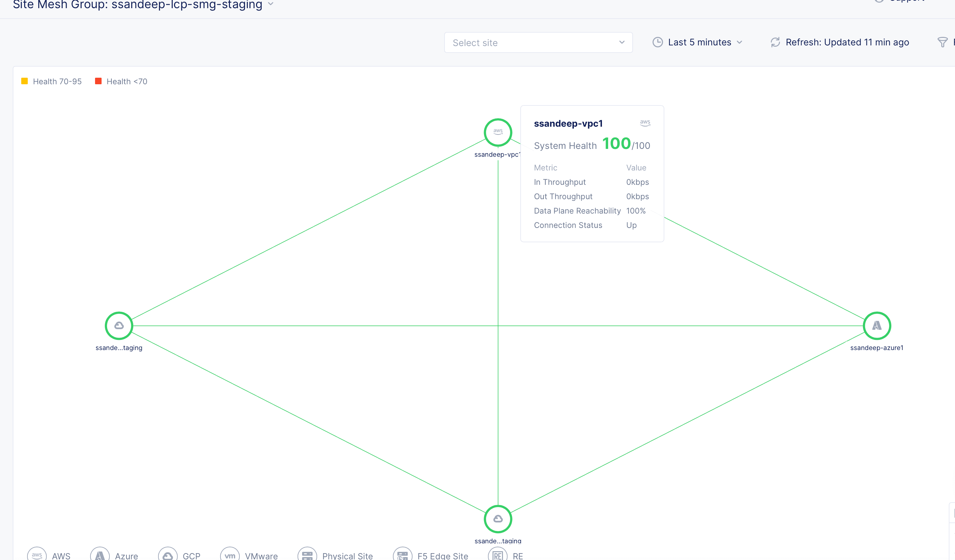Click the Physical Site legend label
This screenshot has width=955, height=560.
[348, 556]
